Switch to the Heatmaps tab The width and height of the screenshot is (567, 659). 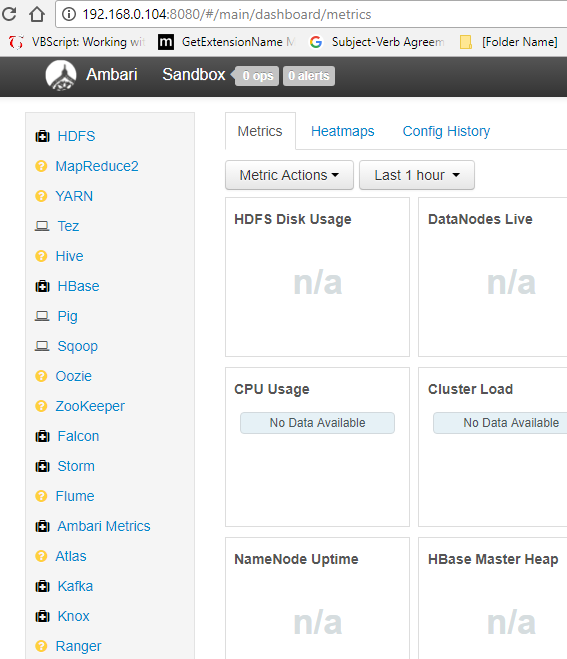tap(343, 131)
